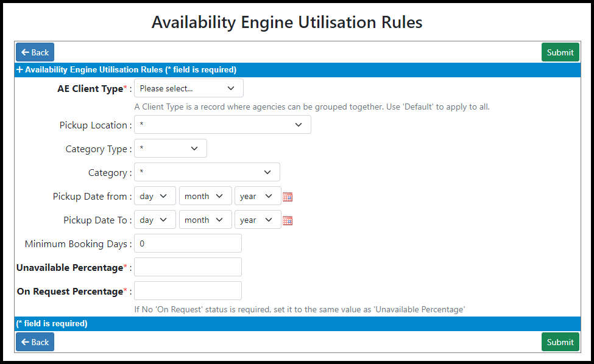594x364 pixels.
Task: Open the Pickup Location dropdown
Action: coord(223,125)
